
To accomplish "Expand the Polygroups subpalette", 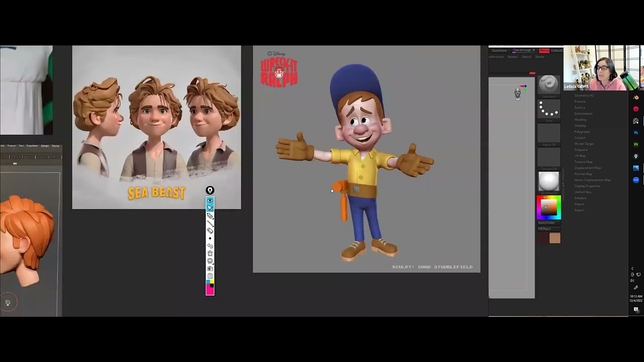I will click(582, 132).
